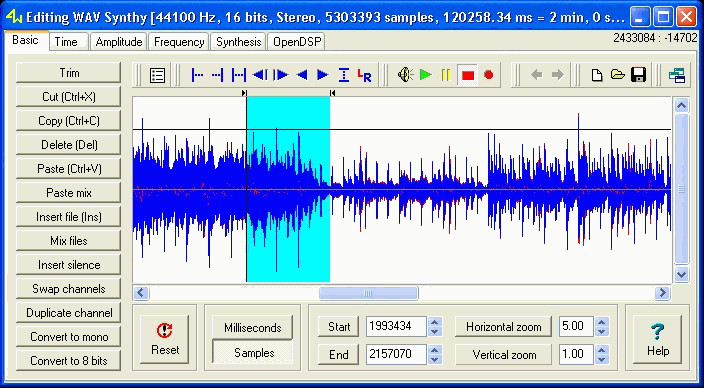
Task: Decrease the End value with down stepper
Action: [x=434, y=360]
